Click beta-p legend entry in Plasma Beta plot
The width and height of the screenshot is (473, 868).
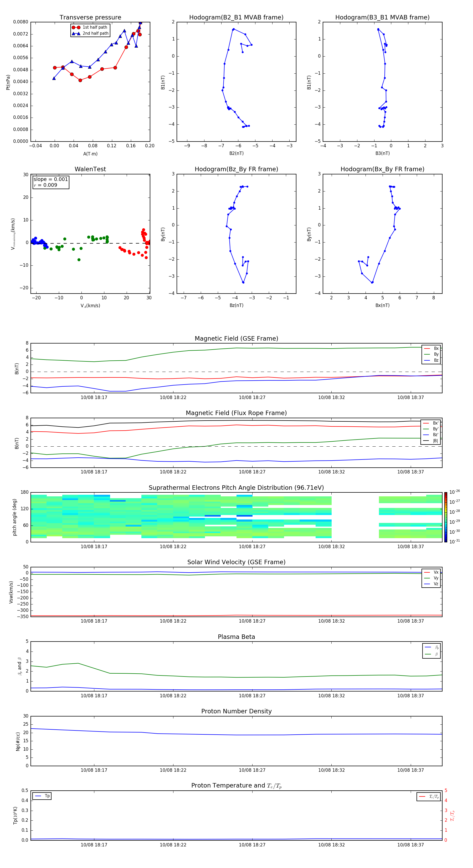pyautogui.click(x=431, y=647)
